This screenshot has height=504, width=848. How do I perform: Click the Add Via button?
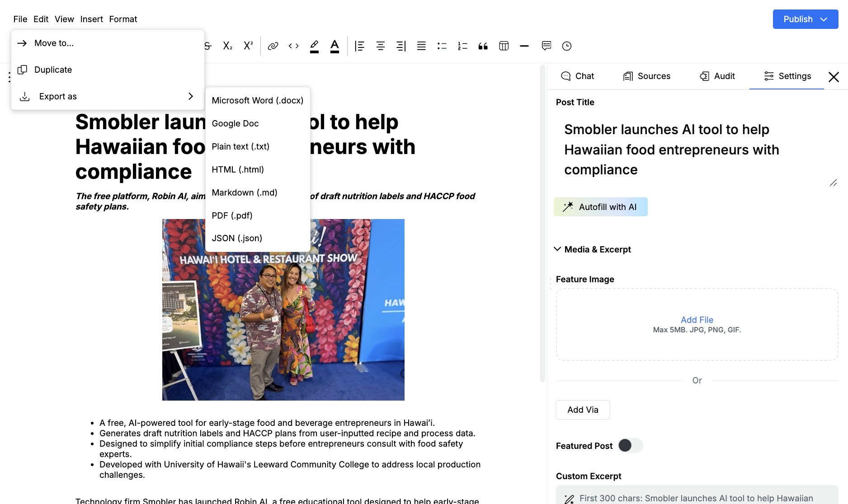(x=583, y=410)
